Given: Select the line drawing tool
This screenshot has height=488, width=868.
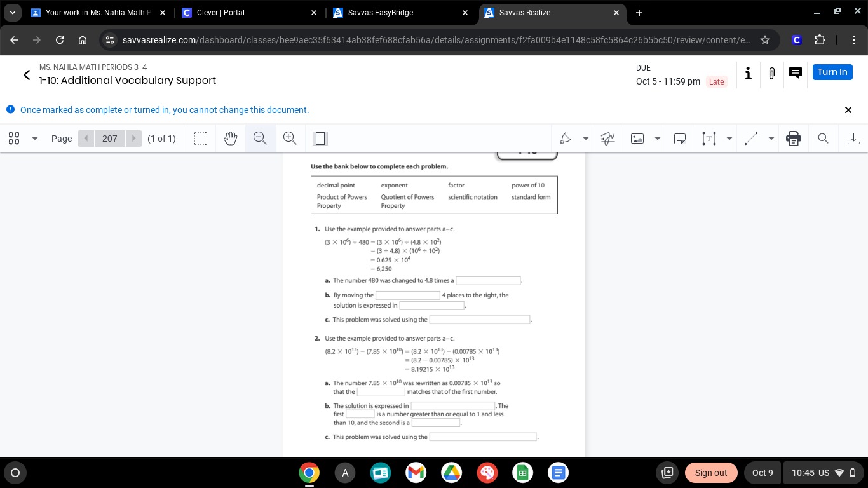Looking at the screenshot, I should coord(751,138).
